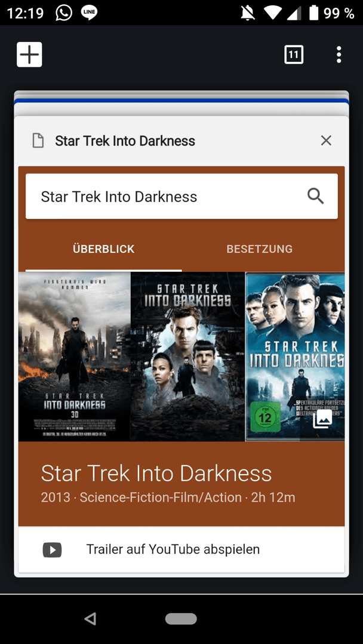Tap the Star Trek Into Darkness search field
Image resolution: width=363 pixels, height=644 pixels.
point(181,196)
